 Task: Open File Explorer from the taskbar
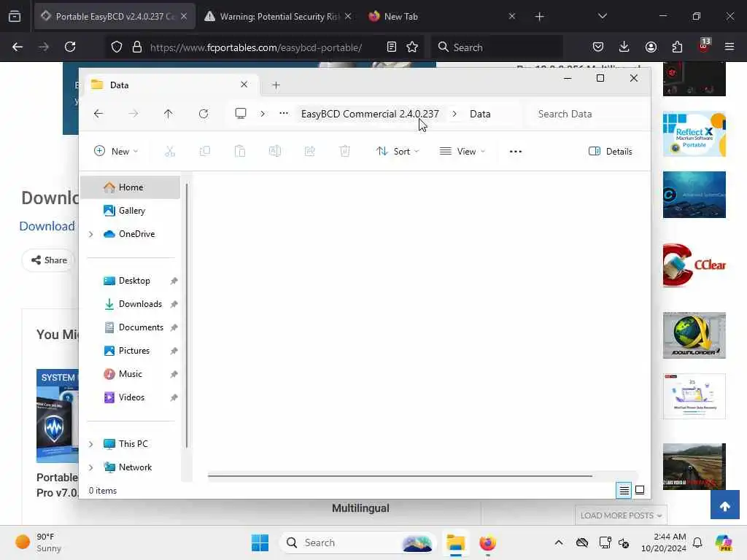pos(455,542)
